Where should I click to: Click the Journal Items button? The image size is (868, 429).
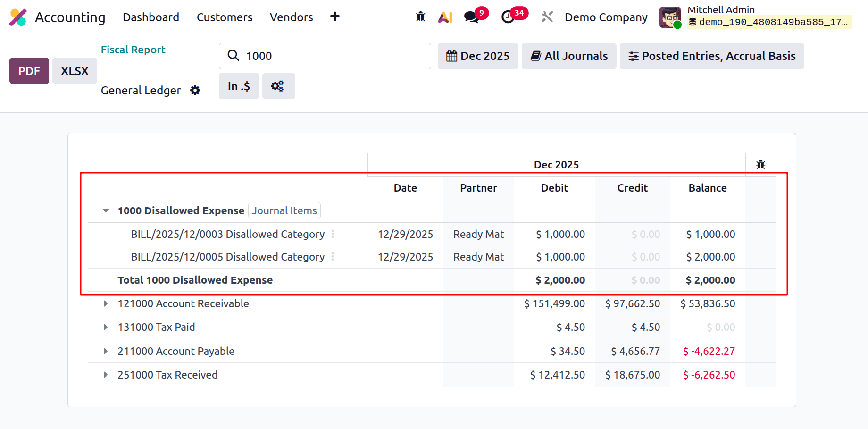coord(284,210)
